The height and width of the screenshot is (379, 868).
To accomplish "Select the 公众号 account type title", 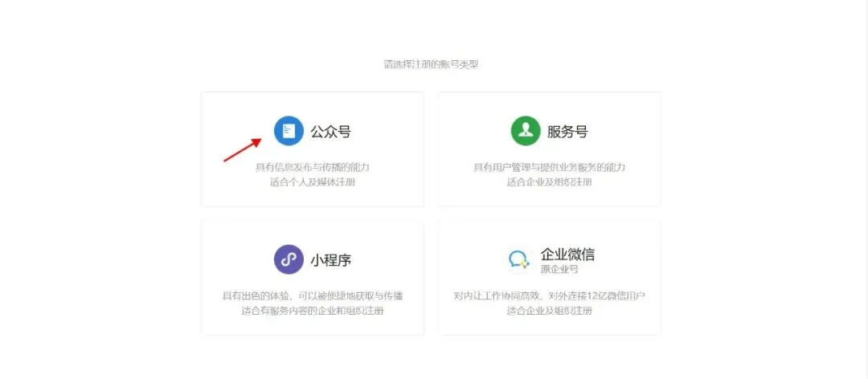I will (330, 132).
